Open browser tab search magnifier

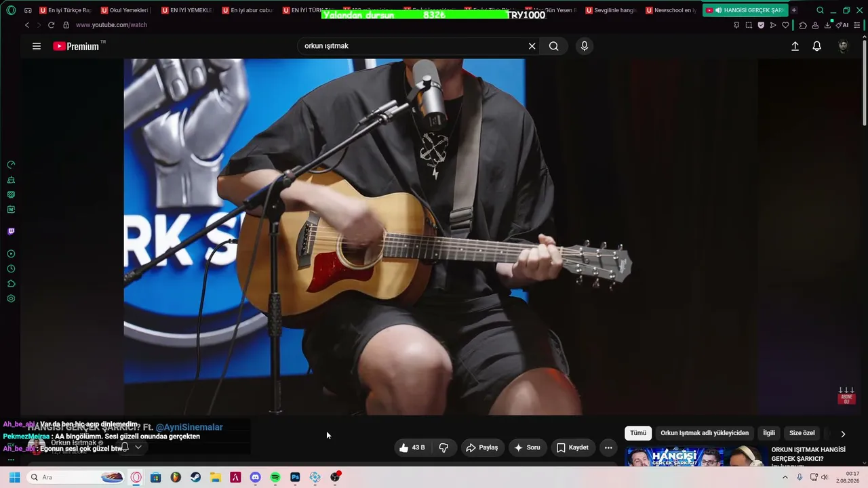pos(820,10)
